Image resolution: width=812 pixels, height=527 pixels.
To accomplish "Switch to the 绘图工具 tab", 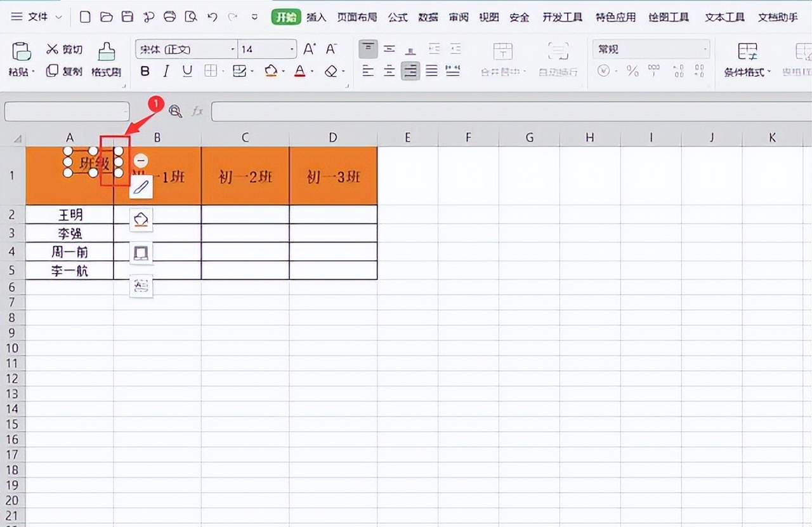I will click(x=669, y=17).
